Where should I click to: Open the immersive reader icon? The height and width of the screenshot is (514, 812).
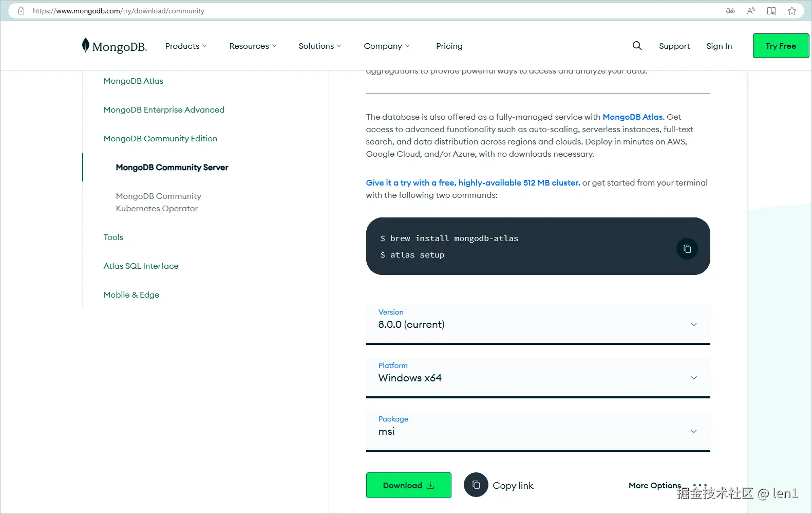tap(771, 11)
